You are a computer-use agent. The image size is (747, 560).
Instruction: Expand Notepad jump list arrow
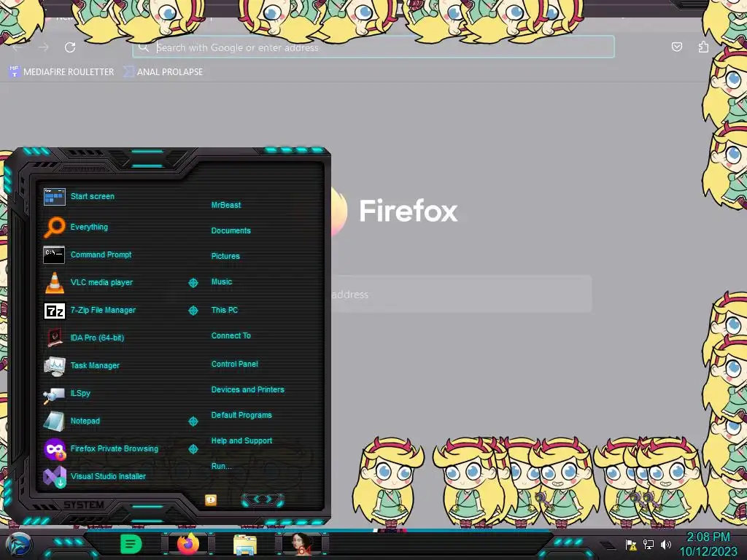pyautogui.click(x=193, y=421)
